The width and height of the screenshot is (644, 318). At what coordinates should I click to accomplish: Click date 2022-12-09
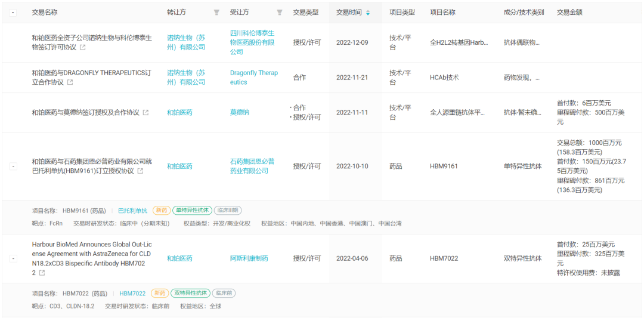[x=352, y=42]
